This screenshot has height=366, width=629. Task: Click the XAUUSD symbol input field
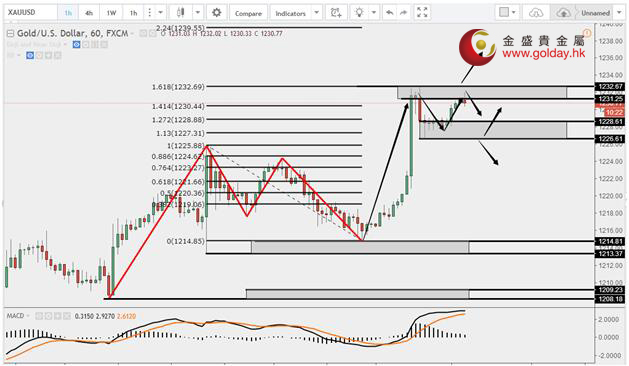30,13
